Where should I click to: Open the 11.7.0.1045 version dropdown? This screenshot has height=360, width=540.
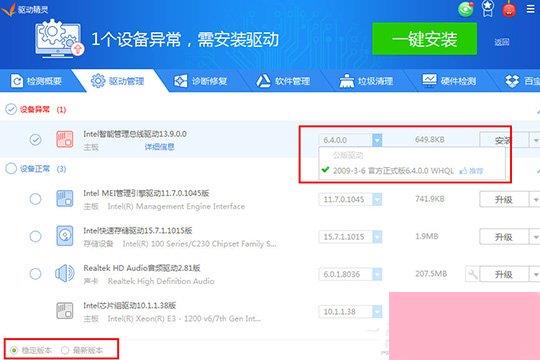click(377, 199)
